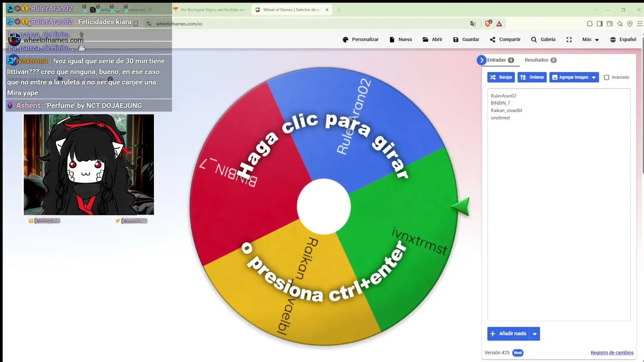The image size is (644, 362).
Task: Click the site settings icon by the URL
Action: pos(149,24)
